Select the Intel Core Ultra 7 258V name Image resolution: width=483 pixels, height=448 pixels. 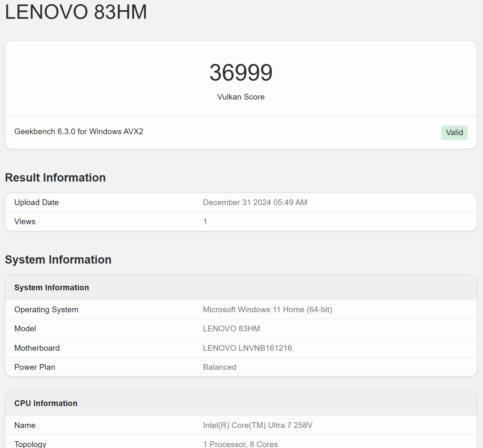(x=258, y=425)
